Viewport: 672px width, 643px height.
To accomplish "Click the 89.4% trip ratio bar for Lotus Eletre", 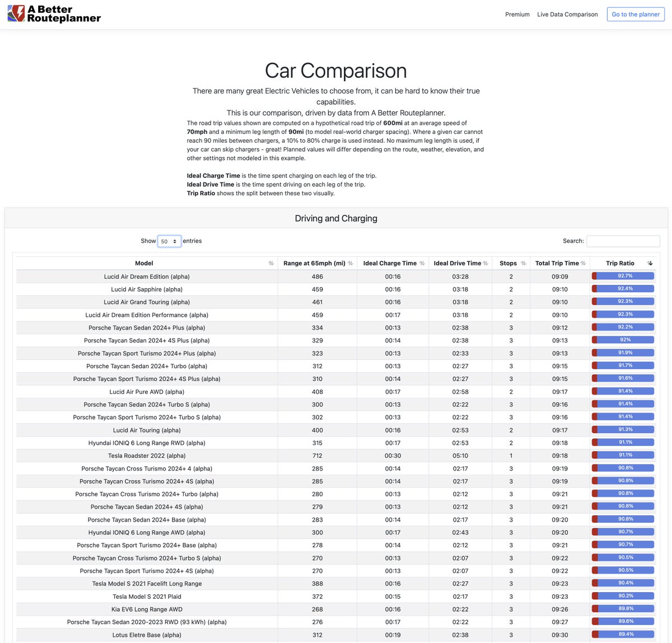I will coord(623,635).
